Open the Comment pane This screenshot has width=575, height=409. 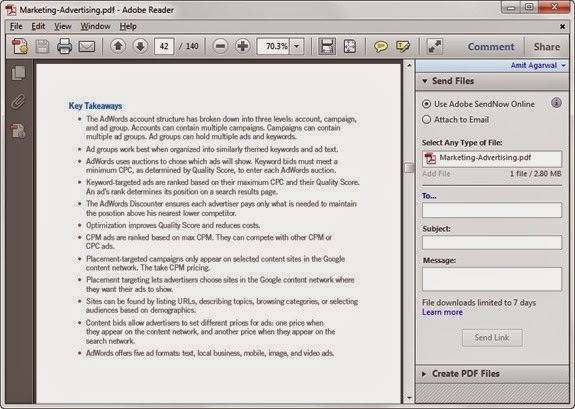tap(491, 47)
